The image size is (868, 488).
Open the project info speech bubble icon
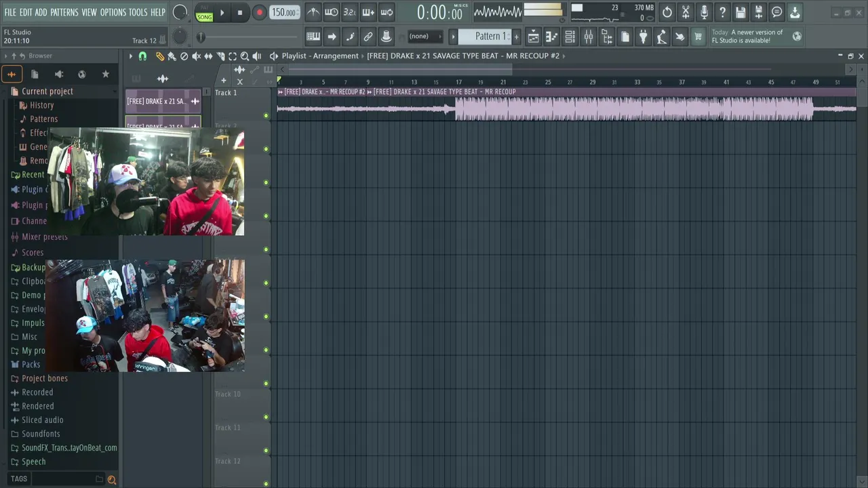click(777, 12)
